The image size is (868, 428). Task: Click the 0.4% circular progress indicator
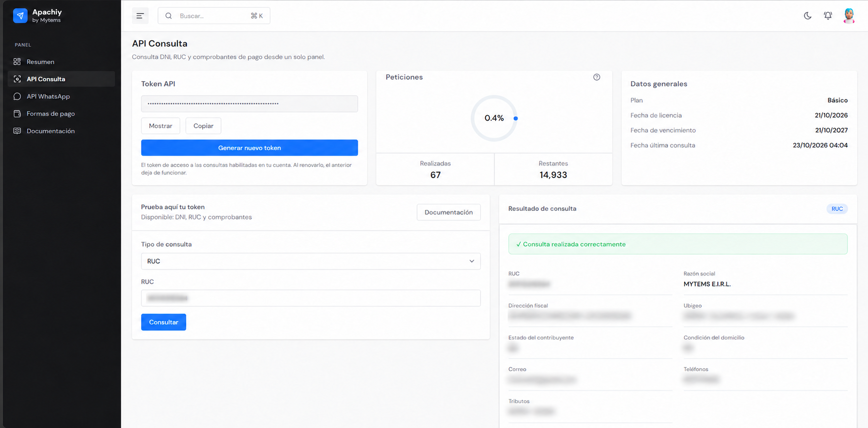click(494, 118)
